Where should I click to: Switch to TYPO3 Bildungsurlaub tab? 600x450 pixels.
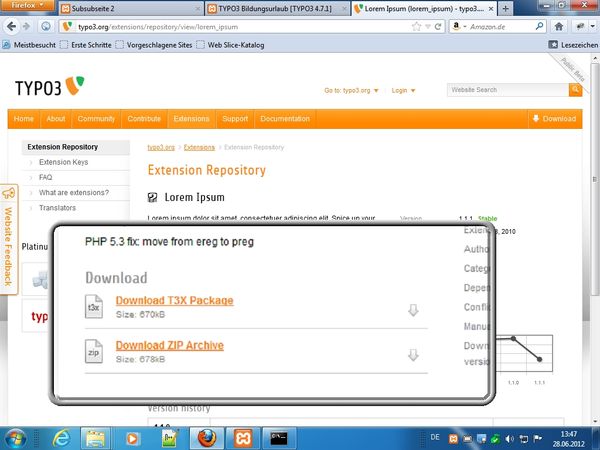[x=265, y=8]
